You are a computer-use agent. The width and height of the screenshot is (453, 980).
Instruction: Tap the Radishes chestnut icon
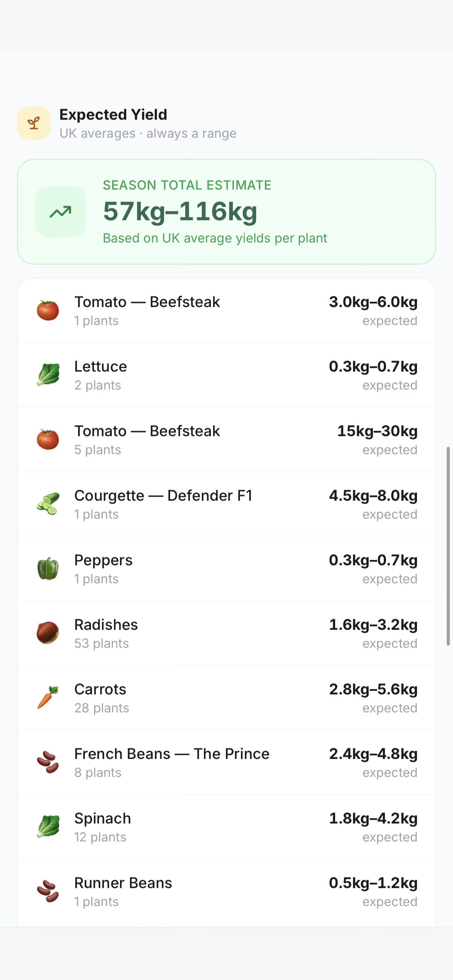pyautogui.click(x=48, y=633)
